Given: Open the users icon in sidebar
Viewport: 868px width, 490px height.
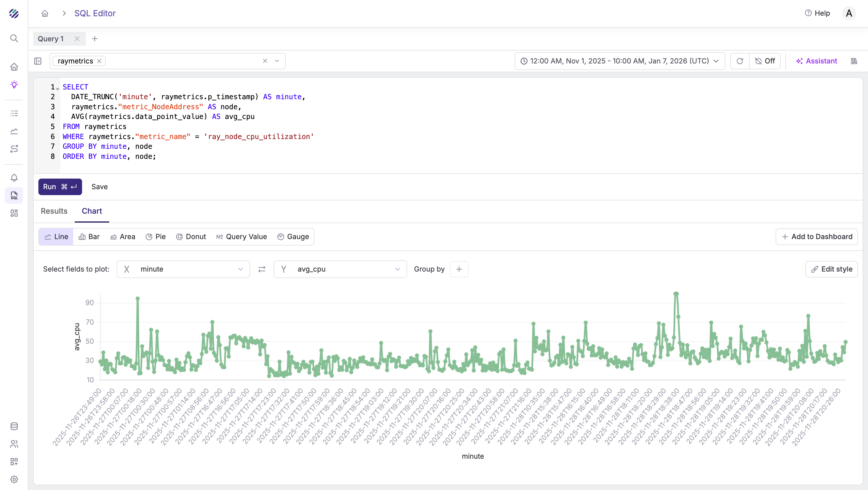Looking at the screenshot, I should pos(14,444).
